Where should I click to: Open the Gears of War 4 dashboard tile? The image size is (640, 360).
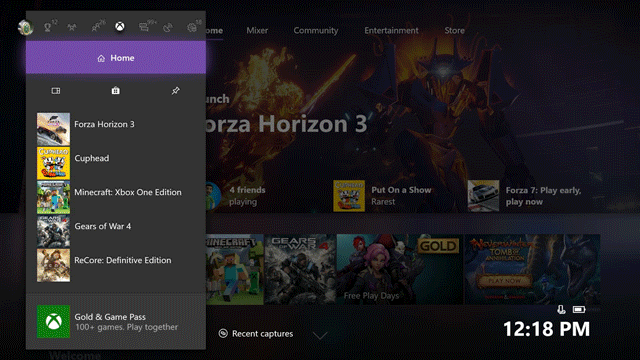[x=300, y=269]
